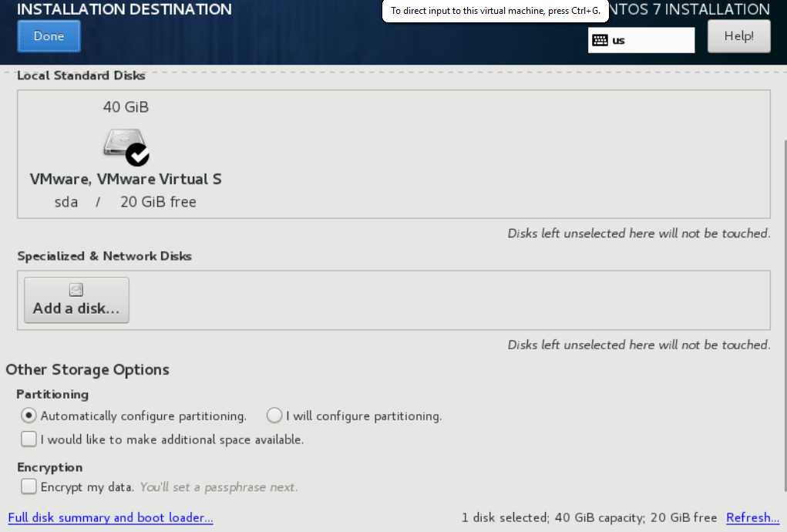
Task: Open the Help! button
Action: tap(738, 36)
